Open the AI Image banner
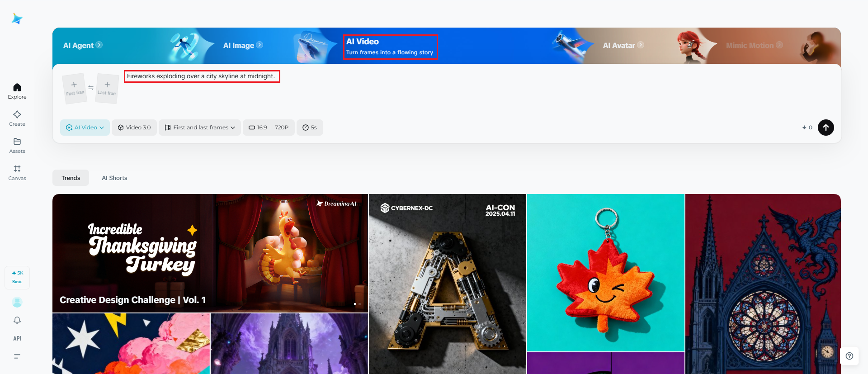868x374 pixels. pyautogui.click(x=243, y=45)
